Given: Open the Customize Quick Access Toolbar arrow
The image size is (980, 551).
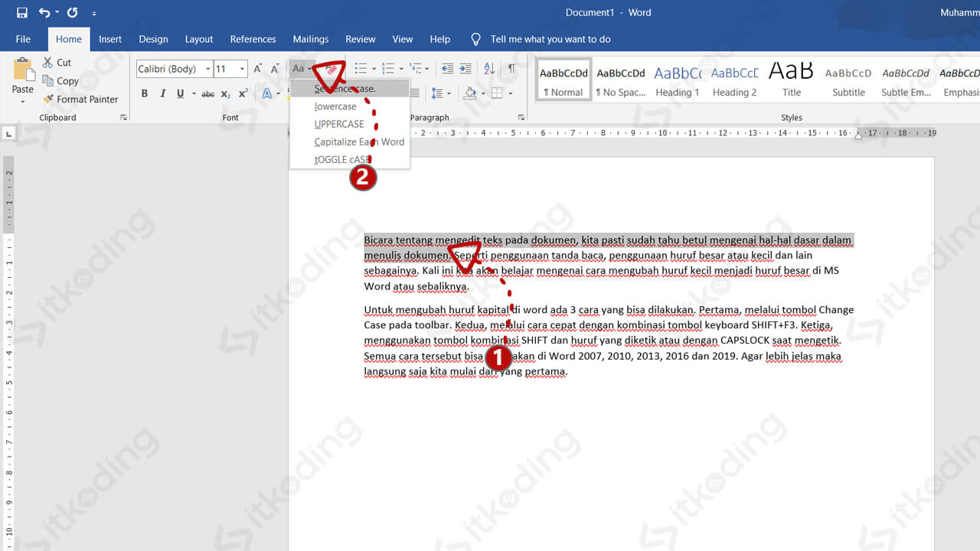Looking at the screenshot, I should click(94, 14).
